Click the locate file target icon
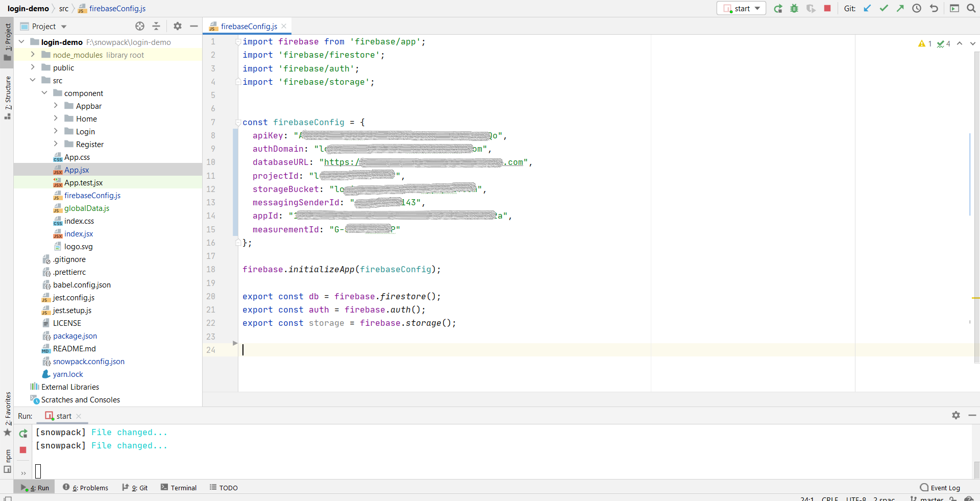980x501 pixels. [140, 27]
